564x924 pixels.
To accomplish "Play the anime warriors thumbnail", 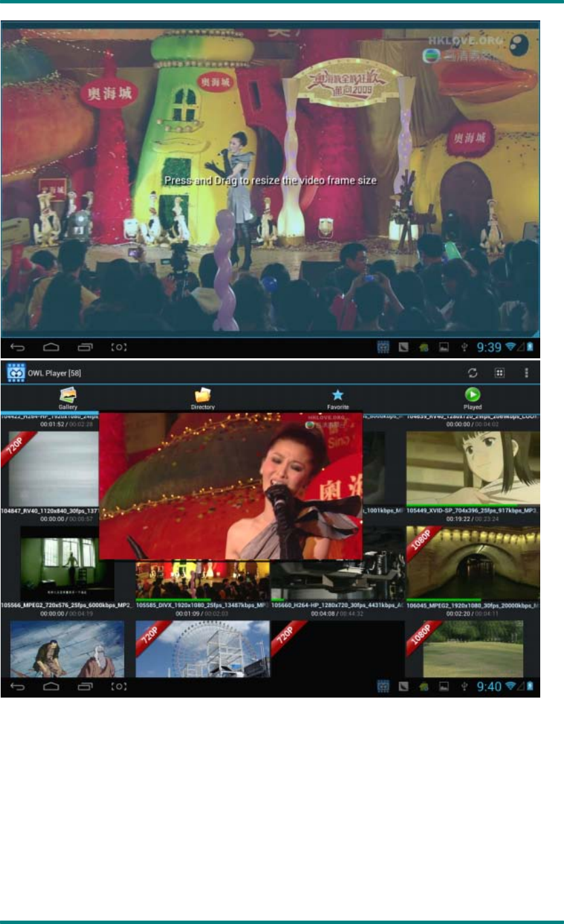I will [x=67, y=649].
